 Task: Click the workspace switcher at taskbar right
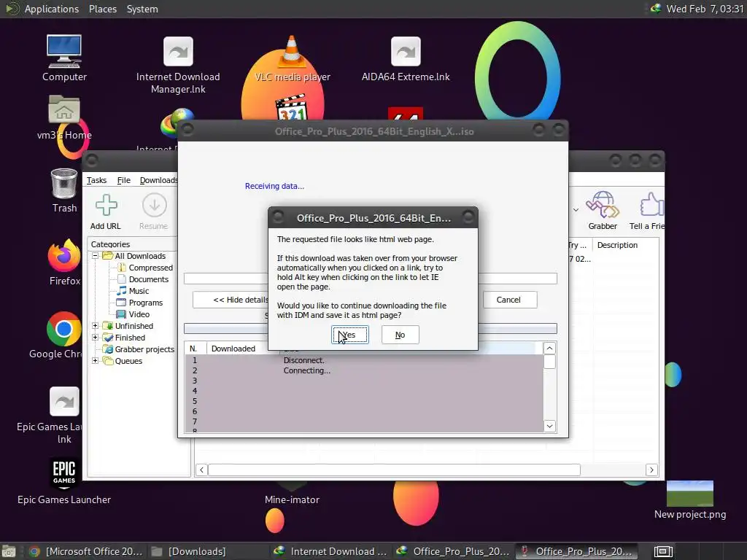pyautogui.click(x=663, y=551)
